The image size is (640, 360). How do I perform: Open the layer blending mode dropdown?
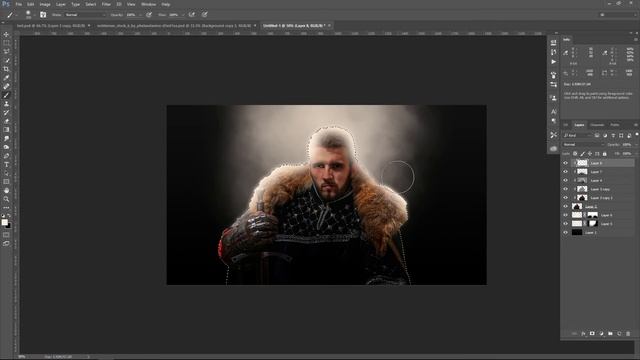pos(583,145)
